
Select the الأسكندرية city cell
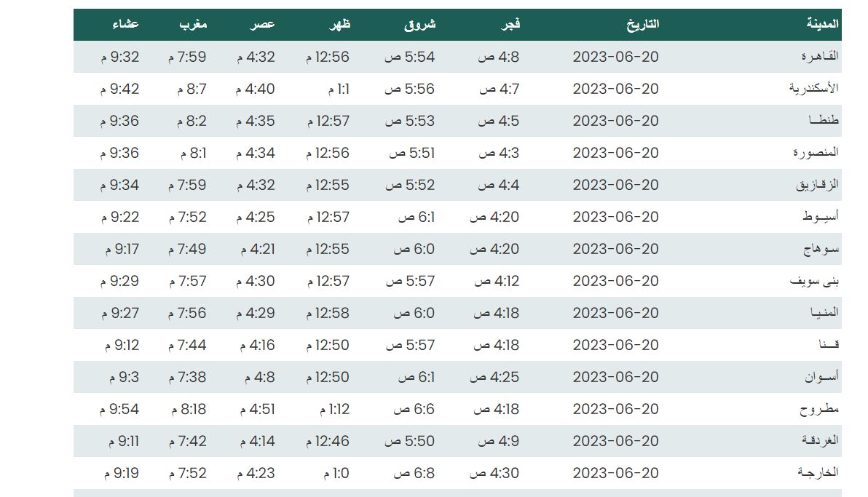813,89
